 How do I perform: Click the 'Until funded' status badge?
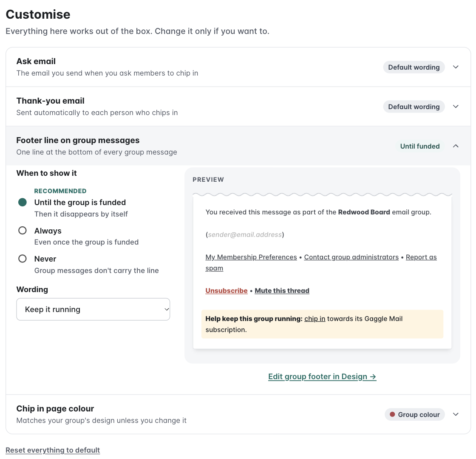coord(420,146)
